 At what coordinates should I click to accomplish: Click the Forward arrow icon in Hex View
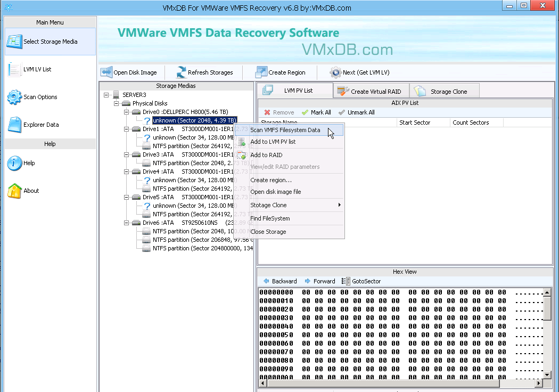(307, 281)
